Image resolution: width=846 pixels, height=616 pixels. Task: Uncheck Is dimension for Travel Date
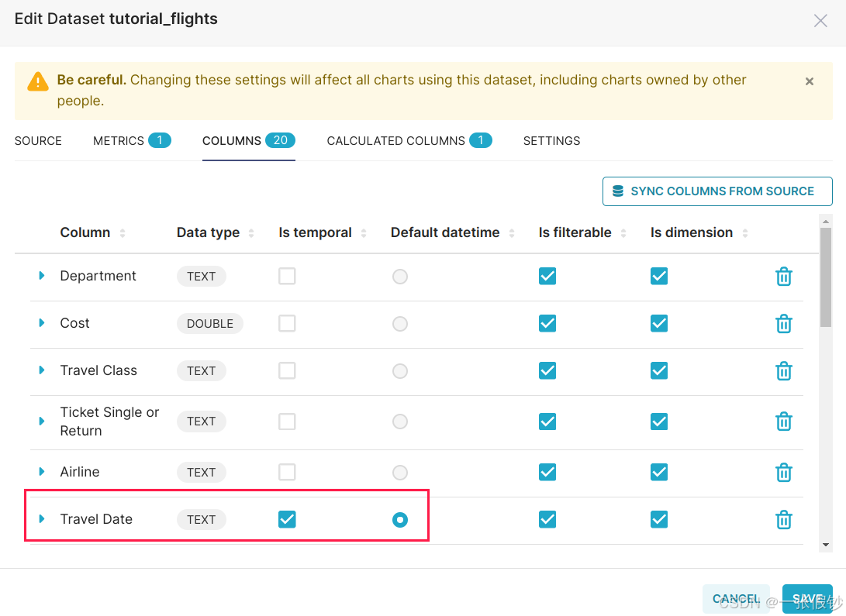tap(659, 519)
